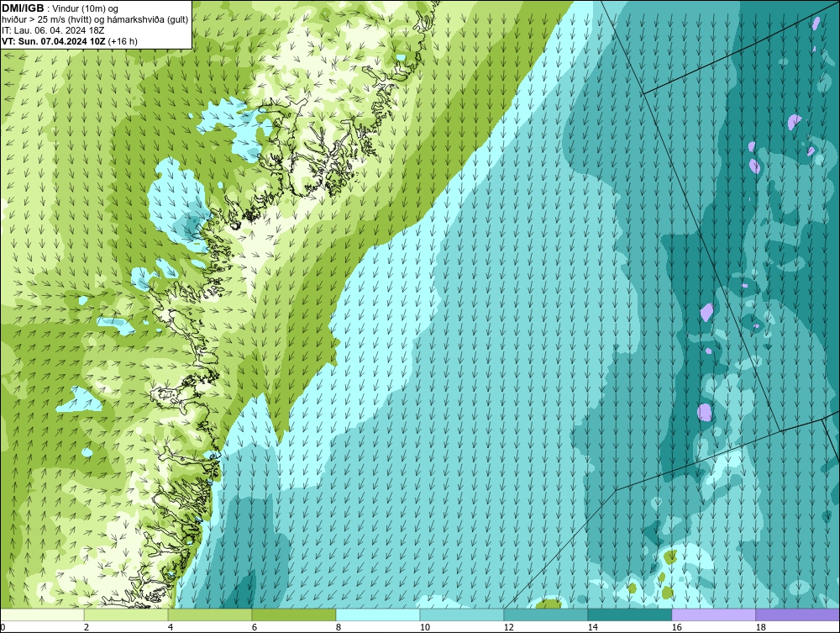Click the 'IT: Lau. 06. 04. 2024 18Z' line
This screenshot has width=840, height=633.
point(53,30)
